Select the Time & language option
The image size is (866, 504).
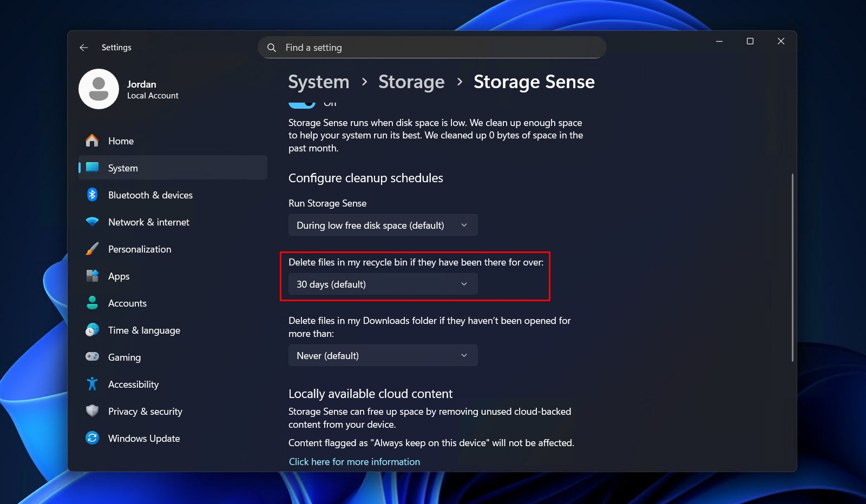click(x=144, y=330)
